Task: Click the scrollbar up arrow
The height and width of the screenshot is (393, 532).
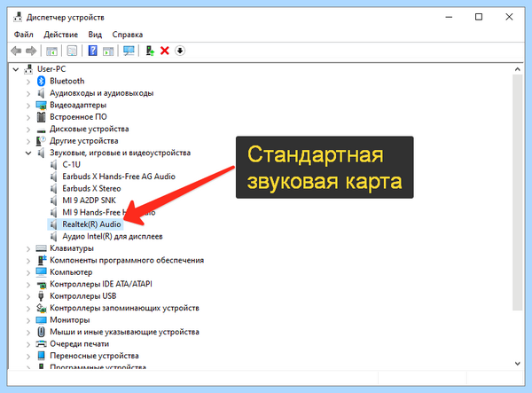Action: tap(517, 69)
